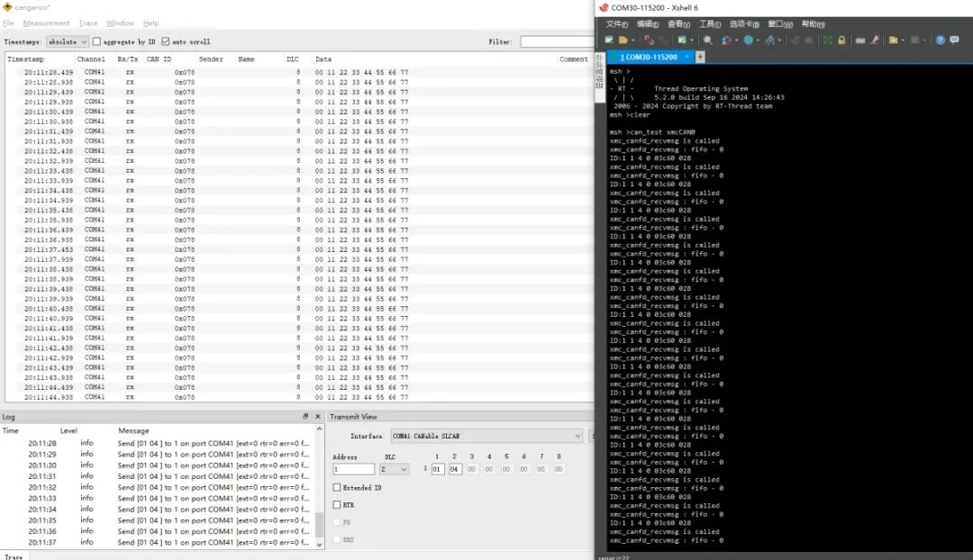Expand the globe encoding icon's dropdown arrow
Screen dimensions: 973x560
[759, 41]
